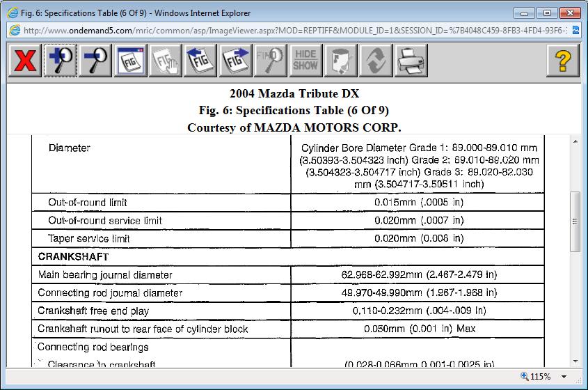The image size is (588, 390).
Task: Zoom out with the minus magnifier
Action: 95,61
